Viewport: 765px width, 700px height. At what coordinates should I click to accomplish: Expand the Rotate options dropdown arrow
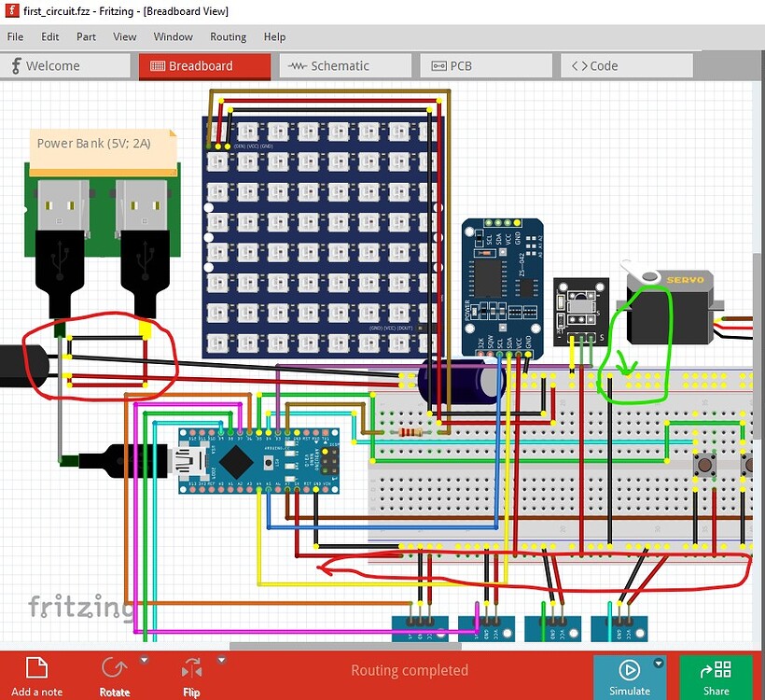tap(144, 660)
